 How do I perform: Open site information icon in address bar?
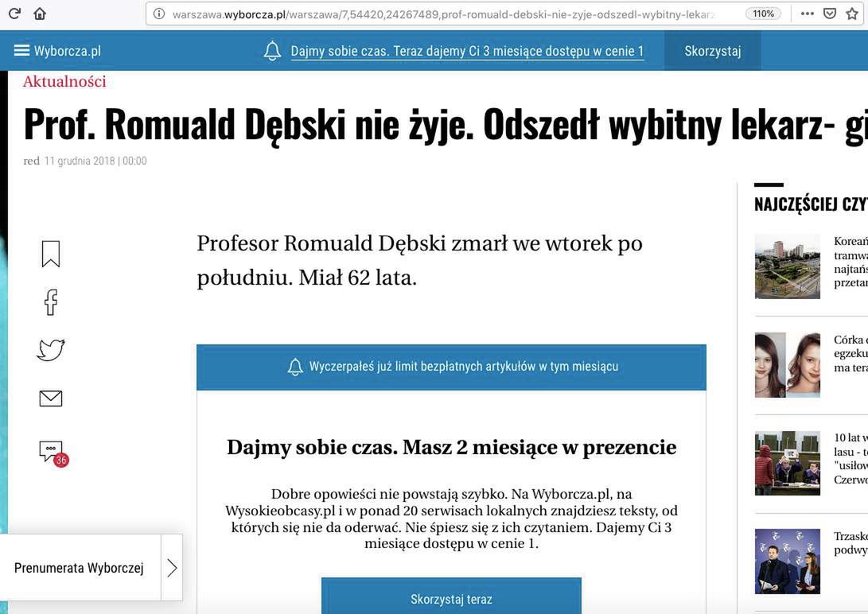[159, 14]
